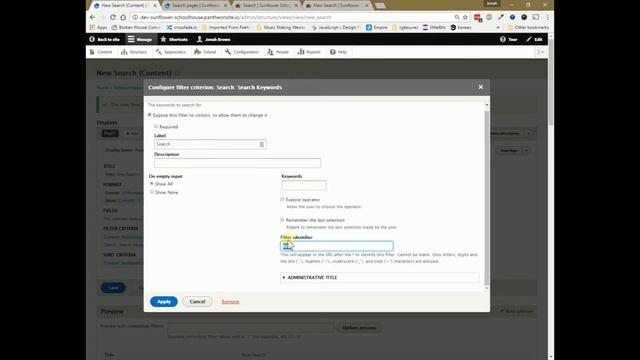Open the Empire bookmark
640x360 pixels.
376,27
